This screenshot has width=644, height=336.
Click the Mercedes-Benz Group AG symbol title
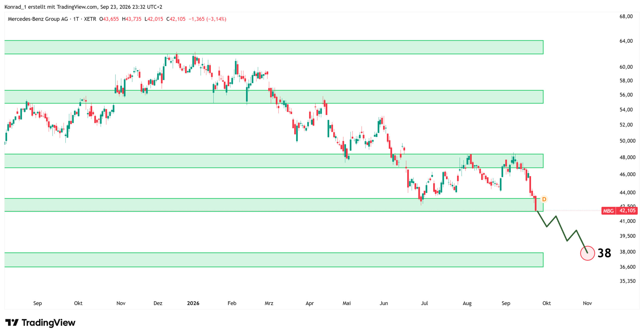point(38,19)
